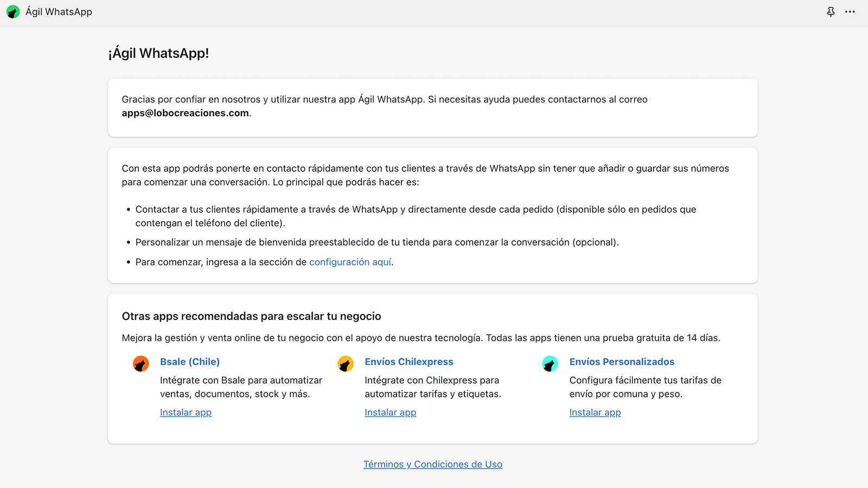Click the teal Envíos Personalizados app icon
This screenshot has height=488, width=868.
coord(550,363)
